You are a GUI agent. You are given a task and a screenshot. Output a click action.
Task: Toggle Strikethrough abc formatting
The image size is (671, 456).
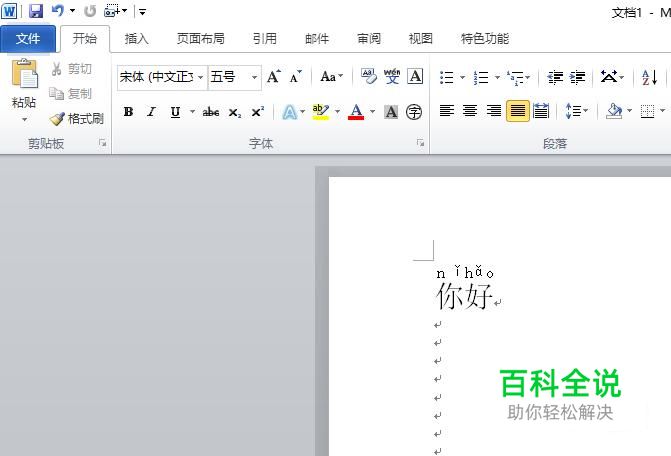(211, 112)
